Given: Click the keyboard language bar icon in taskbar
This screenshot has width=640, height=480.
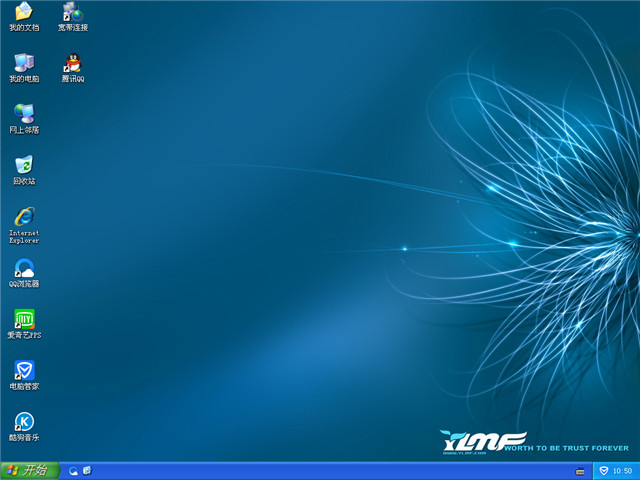Looking at the screenshot, I should pyautogui.click(x=580, y=471).
